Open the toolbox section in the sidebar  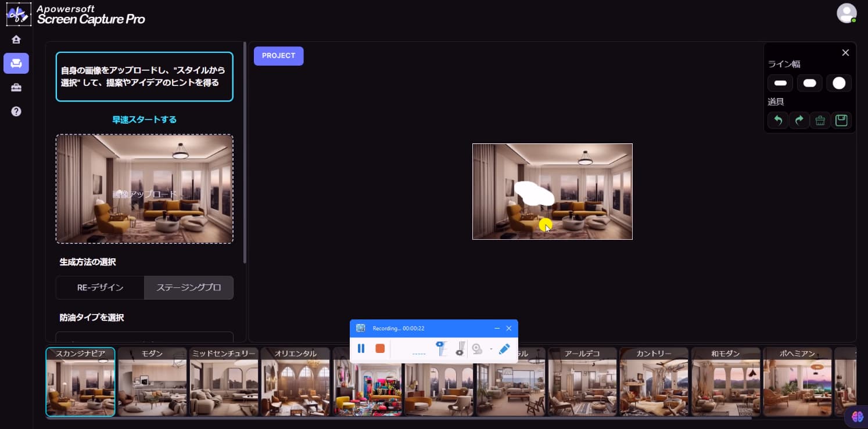16,87
